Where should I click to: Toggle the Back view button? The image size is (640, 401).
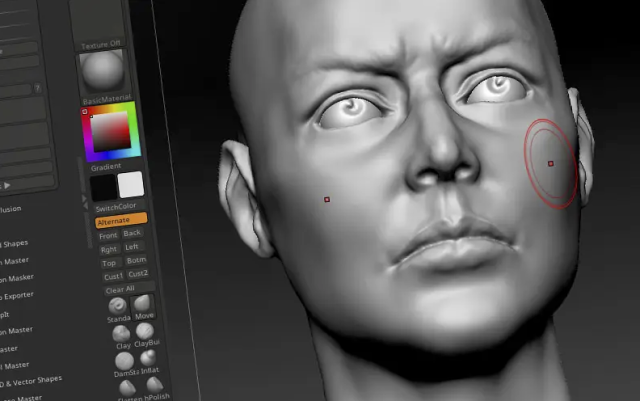pyautogui.click(x=132, y=233)
